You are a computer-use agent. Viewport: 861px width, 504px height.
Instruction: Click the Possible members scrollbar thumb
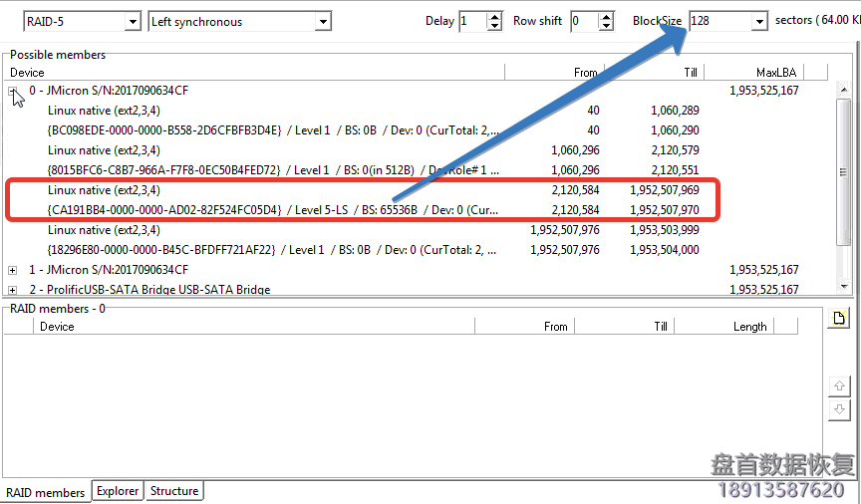click(x=843, y=172)
